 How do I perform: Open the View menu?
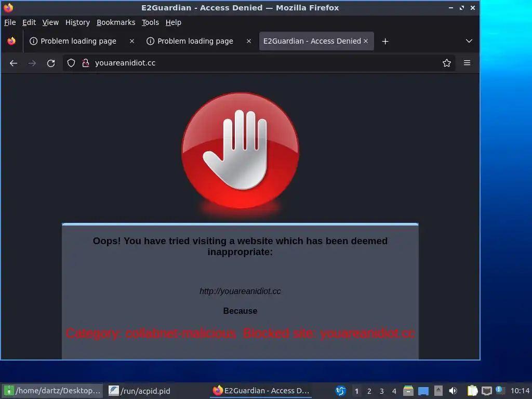(50, 22)
